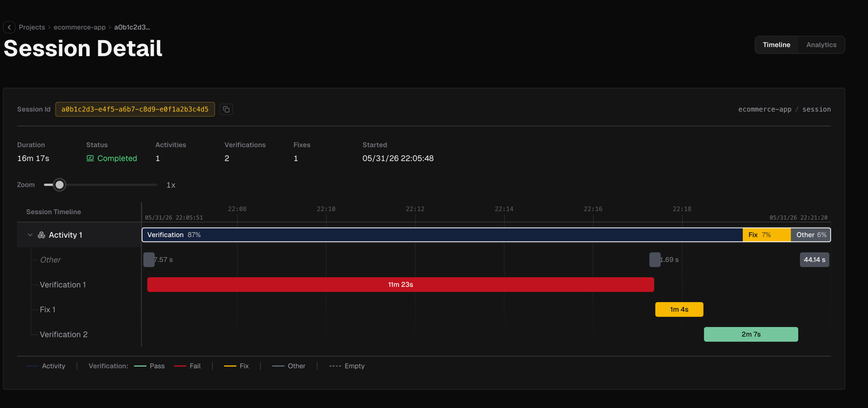Click the back arrow button beside Projects
Screen dimensions: 868x408
(x=9, y=27)
